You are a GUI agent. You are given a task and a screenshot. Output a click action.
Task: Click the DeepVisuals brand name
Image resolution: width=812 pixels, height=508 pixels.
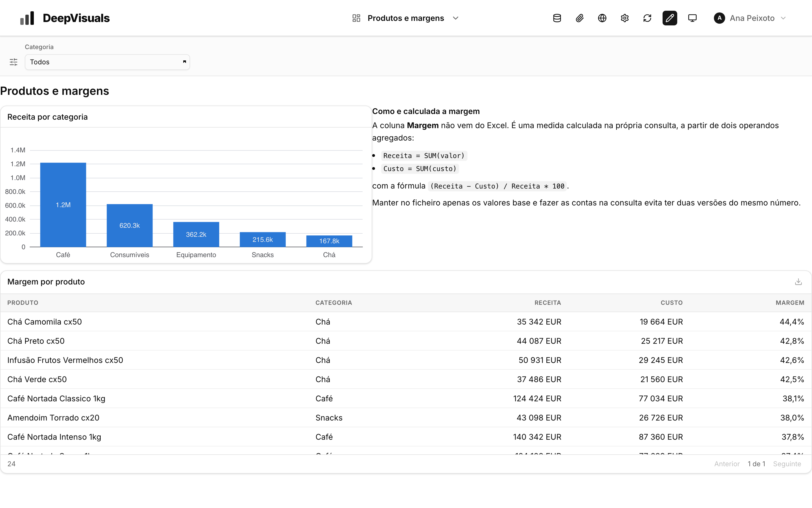coord(76,18)
